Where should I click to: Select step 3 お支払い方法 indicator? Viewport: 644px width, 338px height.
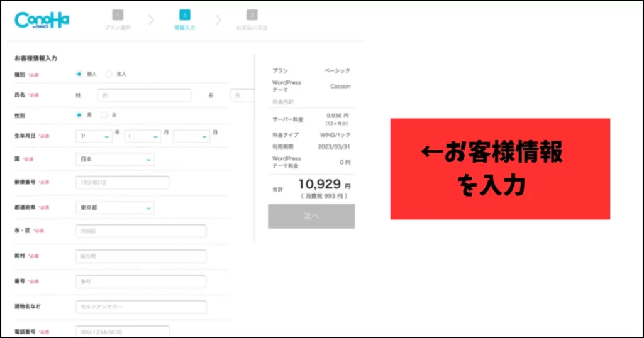click(x=252, y=21)
